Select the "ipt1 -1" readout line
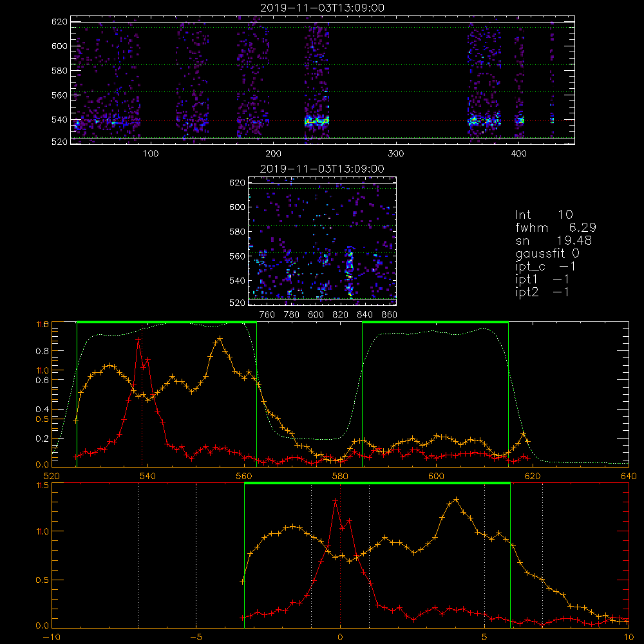Viewport: 644px width, 644px height. coord(542,279)
